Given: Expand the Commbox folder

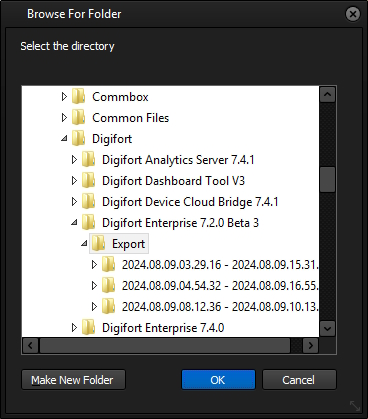Looking at the screenshot, I should pos(64,97).
